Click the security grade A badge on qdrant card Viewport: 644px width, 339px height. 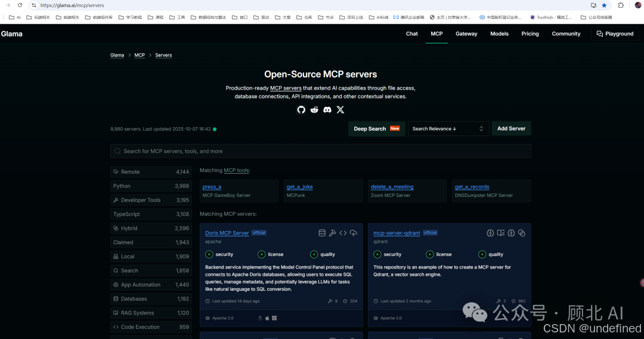pos(377,254)
